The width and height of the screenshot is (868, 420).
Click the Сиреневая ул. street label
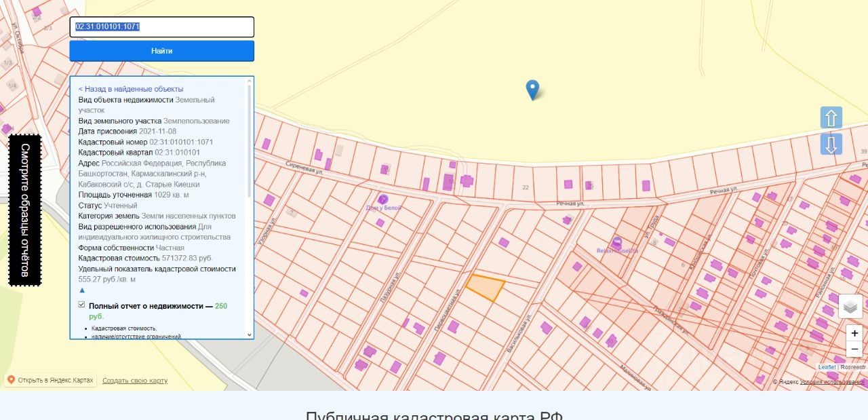(303, 169)
